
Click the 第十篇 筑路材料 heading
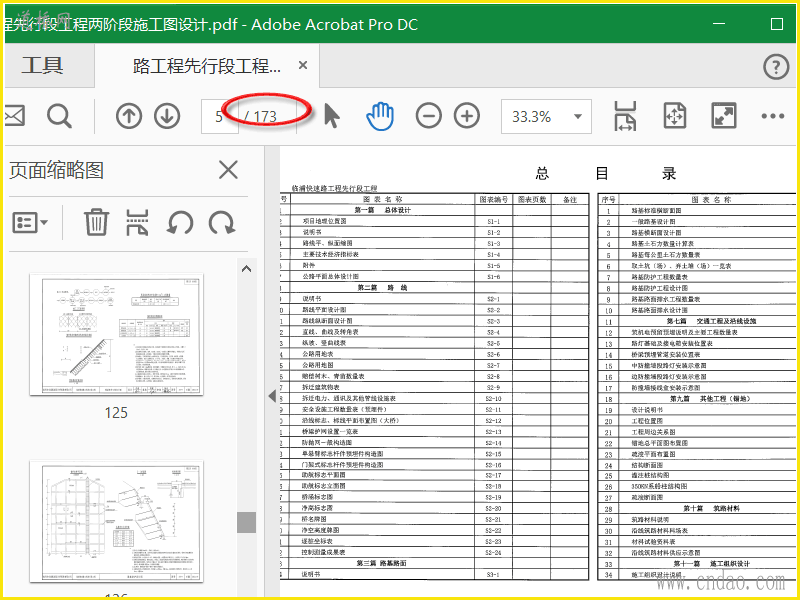[711, 509]
